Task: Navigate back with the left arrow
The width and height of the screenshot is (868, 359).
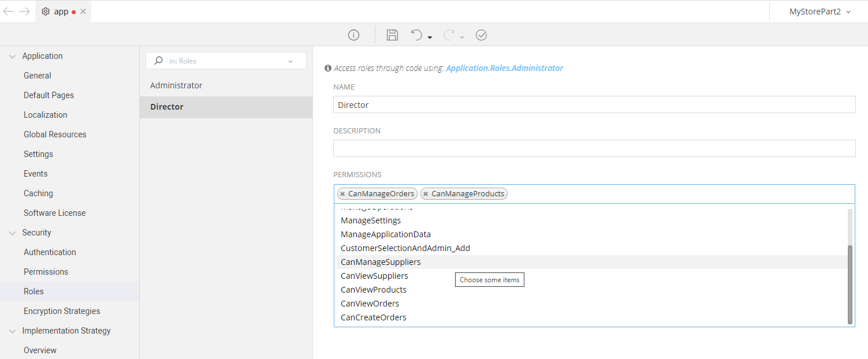Action: click(9, 12)
